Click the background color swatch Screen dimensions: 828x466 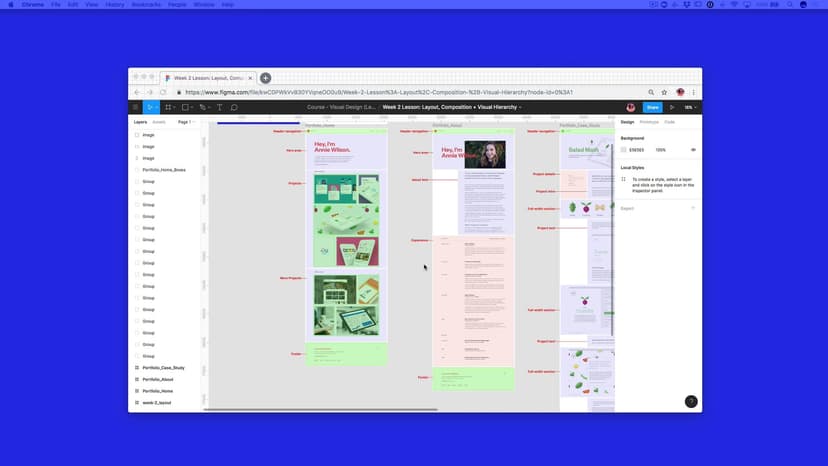click(624, 149)
